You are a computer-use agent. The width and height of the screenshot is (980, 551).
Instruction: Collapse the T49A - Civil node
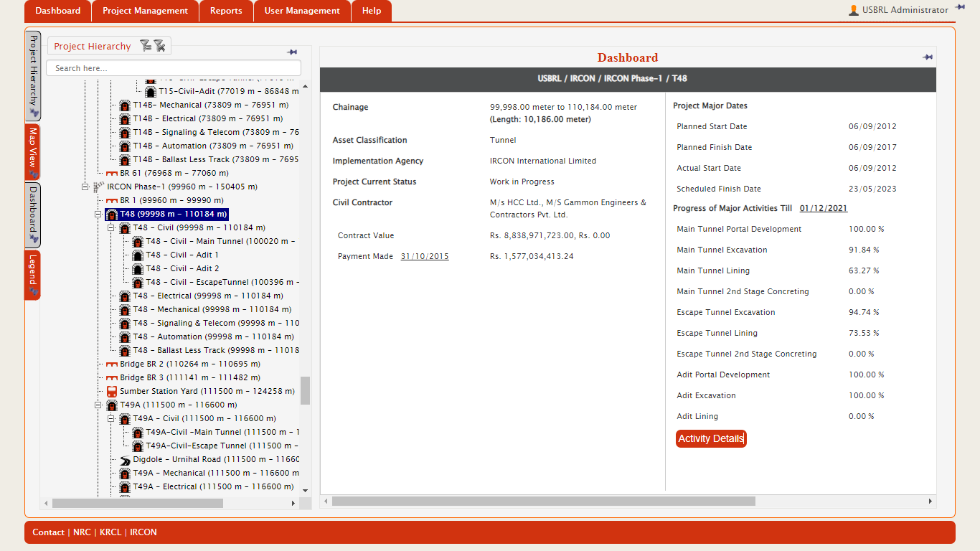coord(111,419)
